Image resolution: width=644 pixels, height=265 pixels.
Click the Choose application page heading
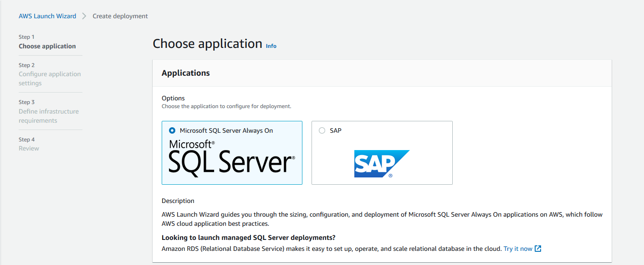point(207,43)
